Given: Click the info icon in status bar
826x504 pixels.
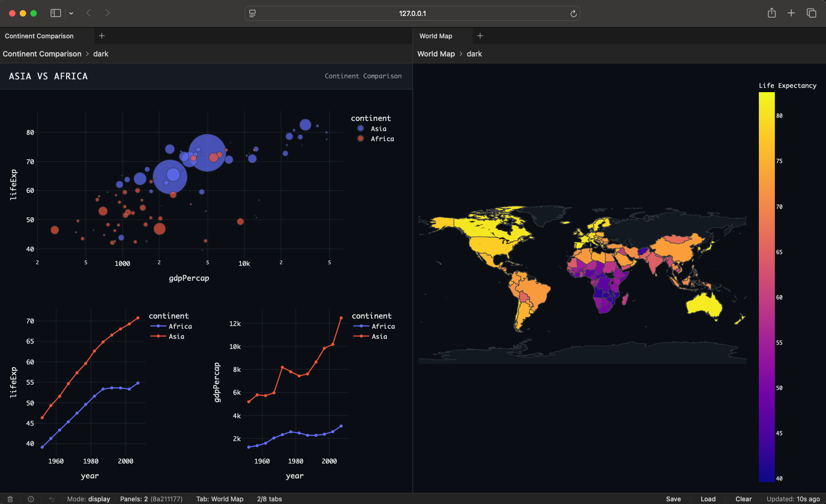Looking at the screenshot, I should [x=31, y=499].
